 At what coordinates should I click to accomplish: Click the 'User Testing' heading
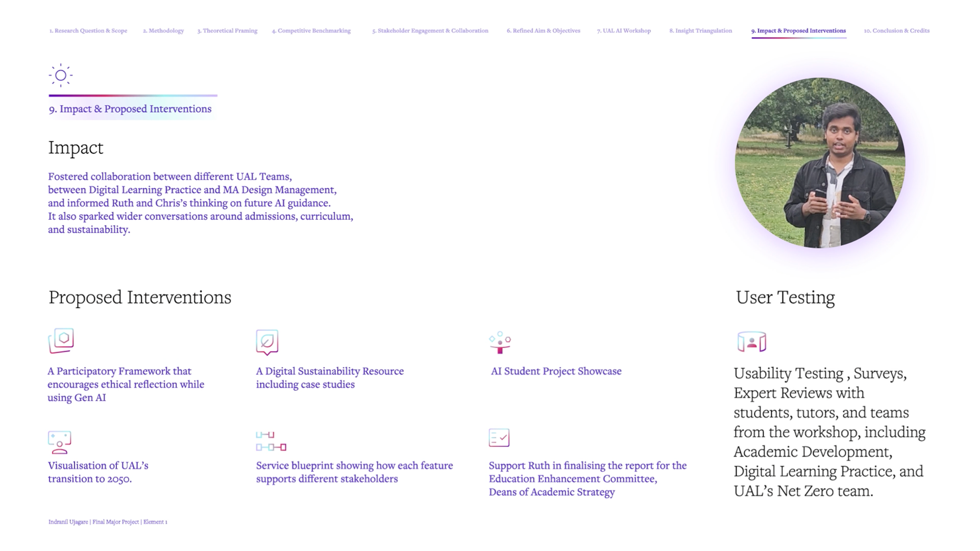point(785,297)
